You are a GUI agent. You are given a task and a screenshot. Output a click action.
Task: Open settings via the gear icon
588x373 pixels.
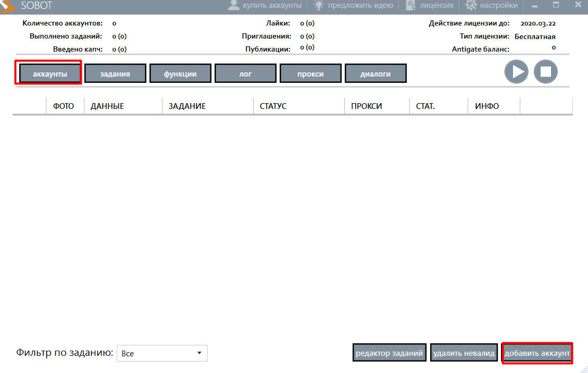471,5
